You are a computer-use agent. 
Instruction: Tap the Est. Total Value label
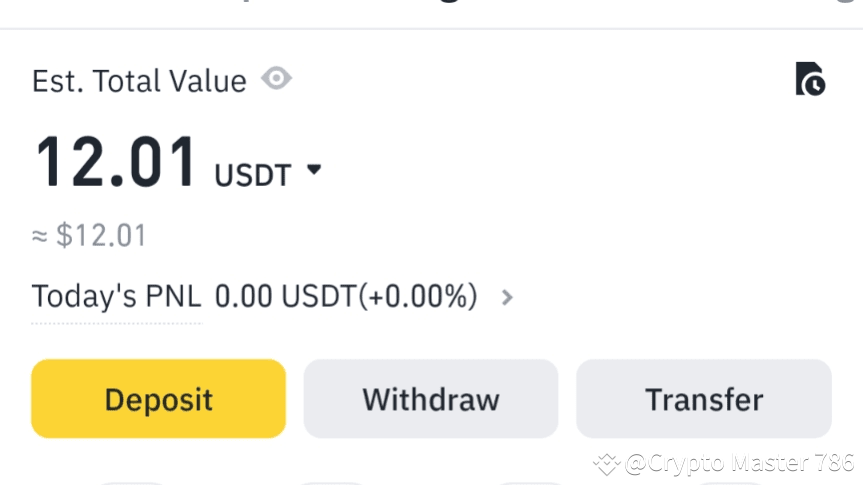coord(139,81)
